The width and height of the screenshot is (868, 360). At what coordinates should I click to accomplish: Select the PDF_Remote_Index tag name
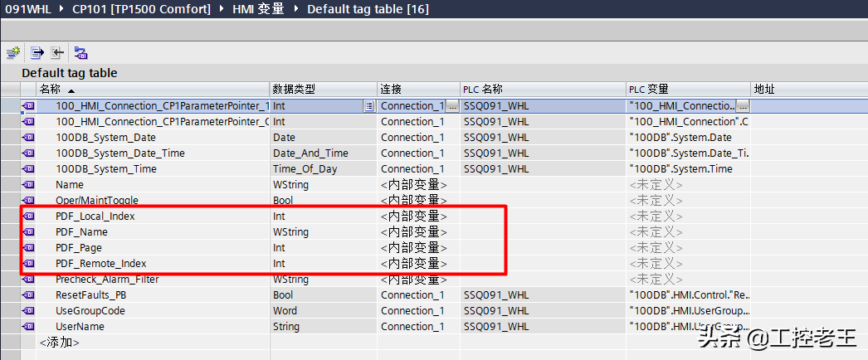100,263
